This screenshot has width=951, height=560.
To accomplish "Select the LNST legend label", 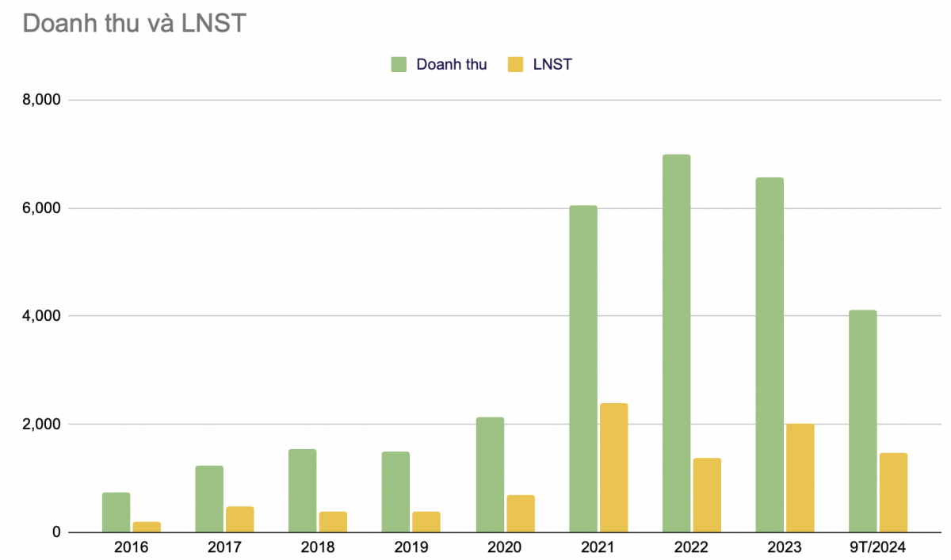I will point(553,65).
